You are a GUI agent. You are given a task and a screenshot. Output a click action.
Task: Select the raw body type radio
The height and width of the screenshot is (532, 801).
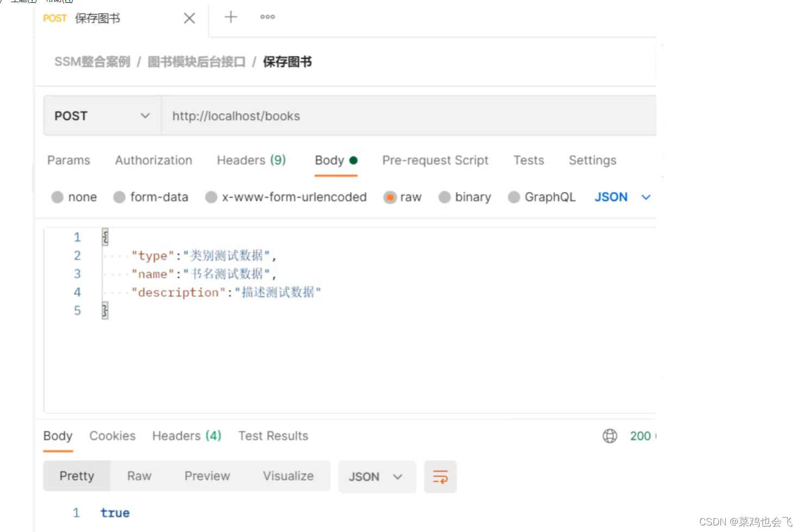click(x=390, y=197)
